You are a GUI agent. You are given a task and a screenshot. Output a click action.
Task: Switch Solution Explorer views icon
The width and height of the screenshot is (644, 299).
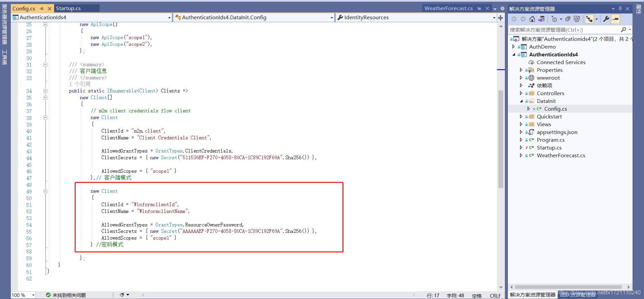point(541,19)
